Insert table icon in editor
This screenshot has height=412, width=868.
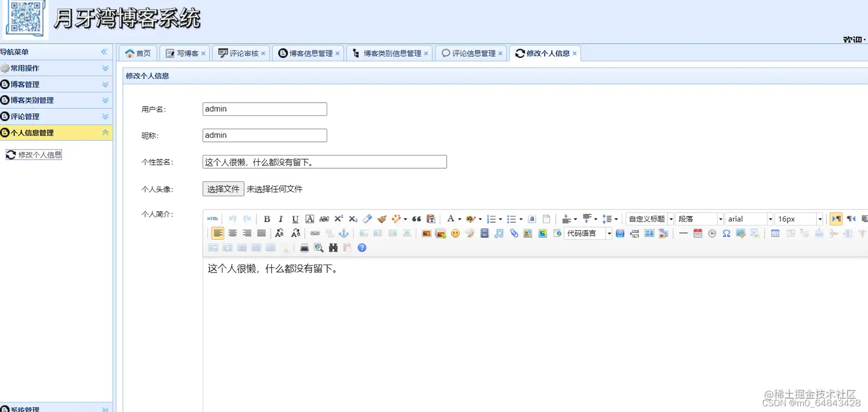coord(775,234)
